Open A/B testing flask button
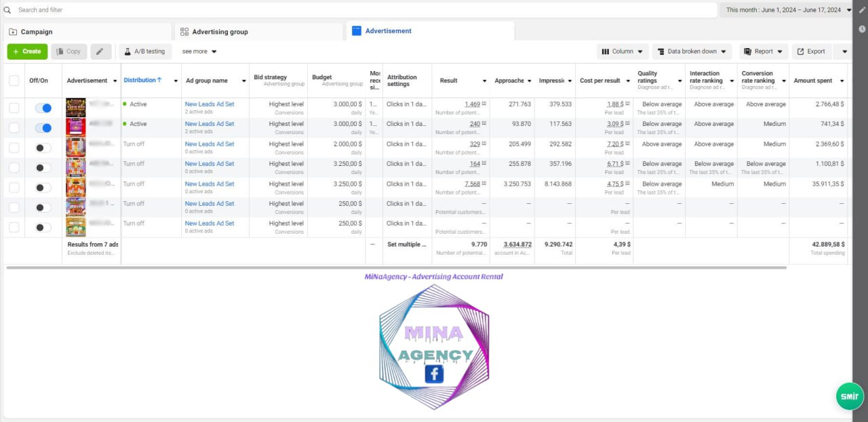The height and width of the screenshot is (422, 868). pos(145,51)
